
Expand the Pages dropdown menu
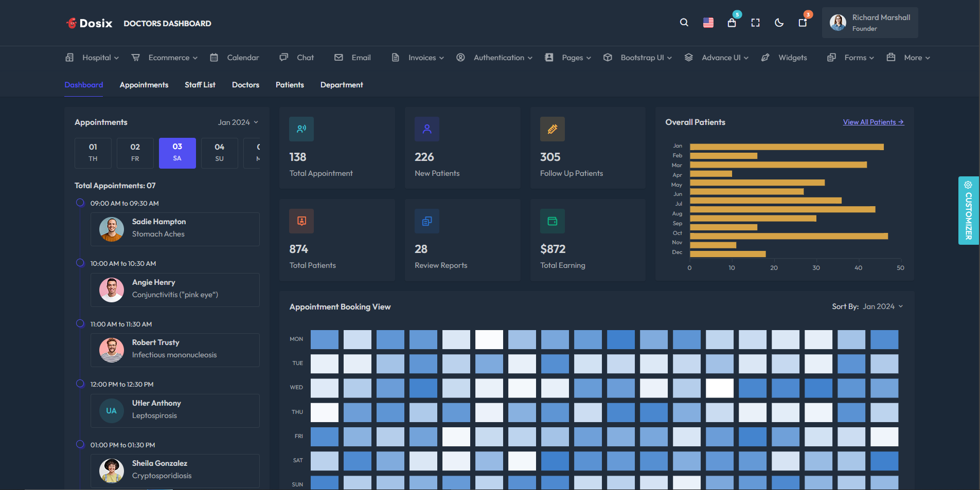point(589,58)
